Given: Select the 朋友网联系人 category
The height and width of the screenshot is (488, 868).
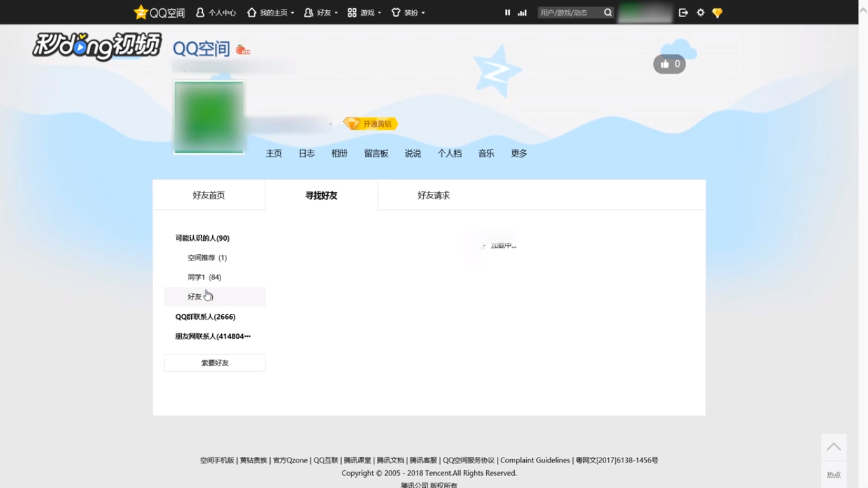Looking at the screenshot, I should point(213,336).
